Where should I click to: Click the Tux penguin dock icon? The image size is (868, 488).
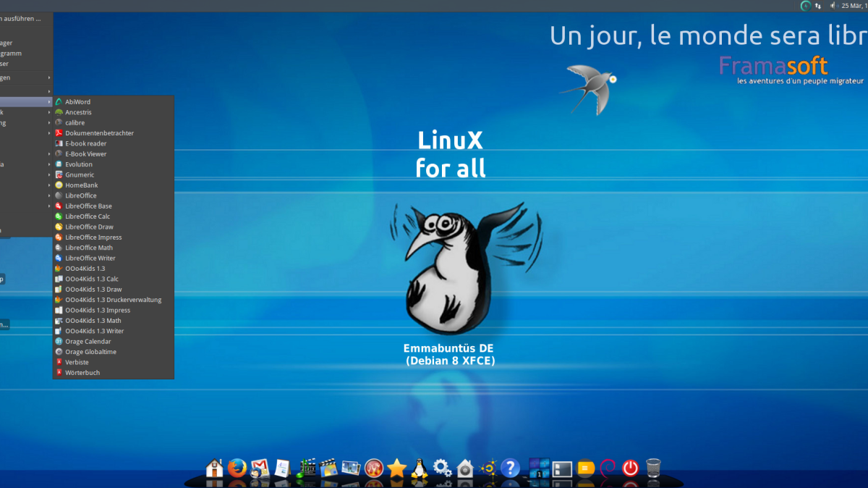coord(420,468)
